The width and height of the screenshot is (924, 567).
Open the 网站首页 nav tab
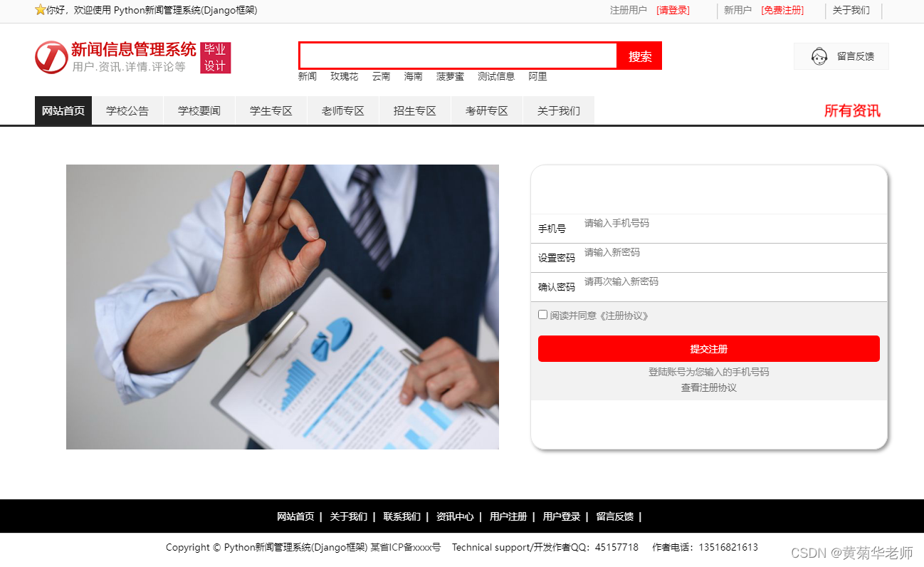coord(63,110)
